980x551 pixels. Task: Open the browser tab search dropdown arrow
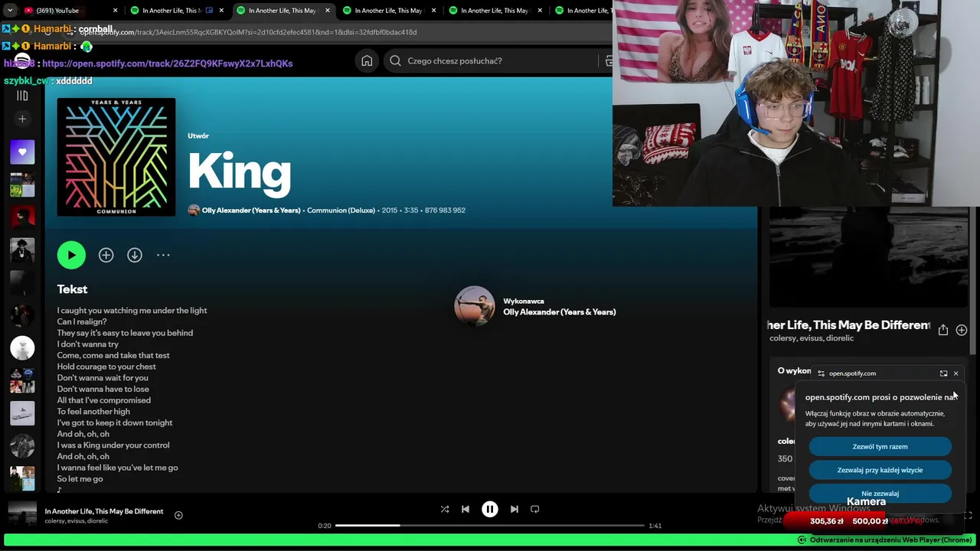[x=10, y=11]
